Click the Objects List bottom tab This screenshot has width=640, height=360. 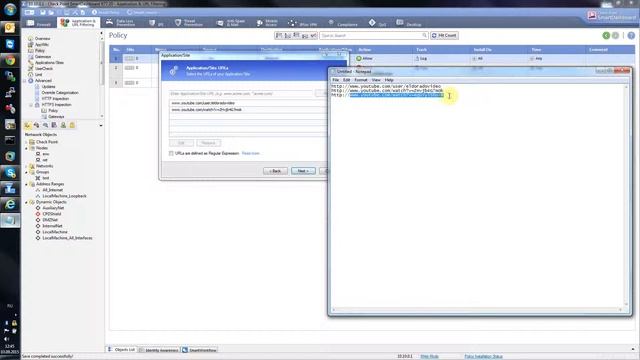coord(121,350)
